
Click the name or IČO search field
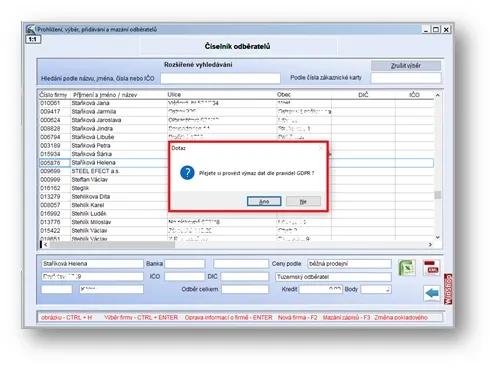[220, 78]
